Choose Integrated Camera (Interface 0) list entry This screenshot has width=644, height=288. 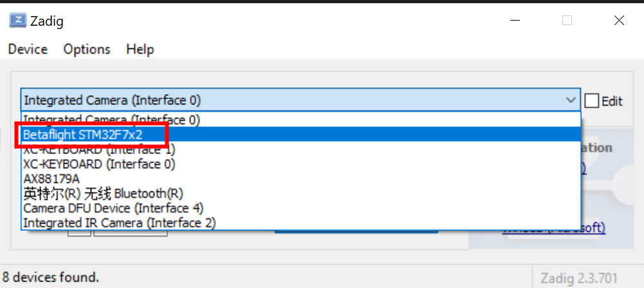(300, 120)
